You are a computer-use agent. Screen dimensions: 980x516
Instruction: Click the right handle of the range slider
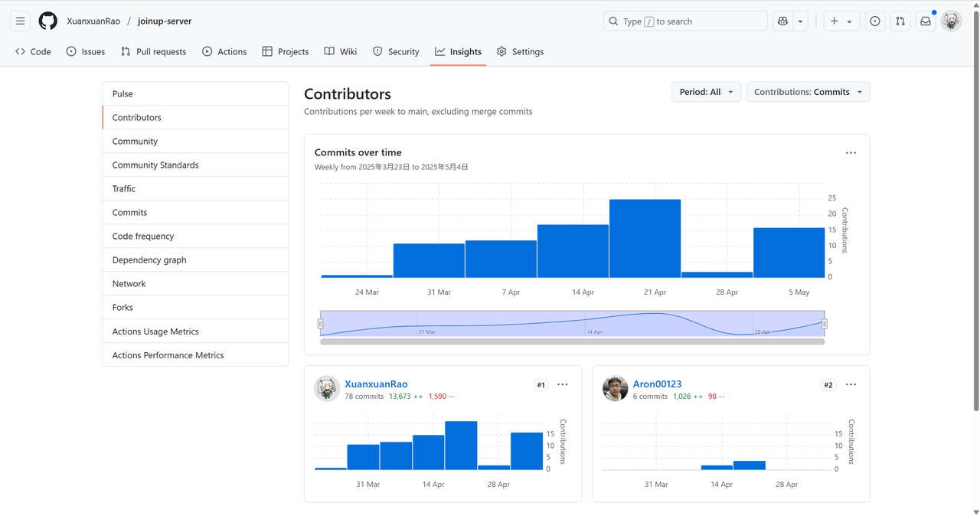click(825, 323)
